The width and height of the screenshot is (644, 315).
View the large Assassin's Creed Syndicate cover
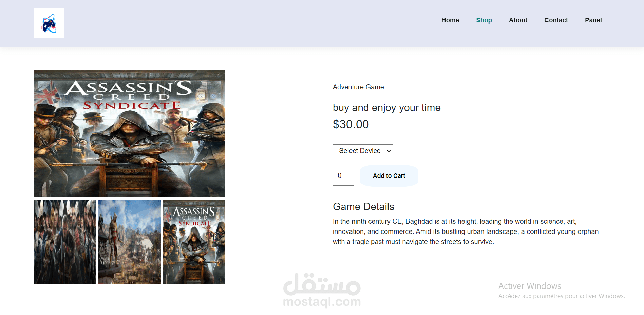[129, 133]
